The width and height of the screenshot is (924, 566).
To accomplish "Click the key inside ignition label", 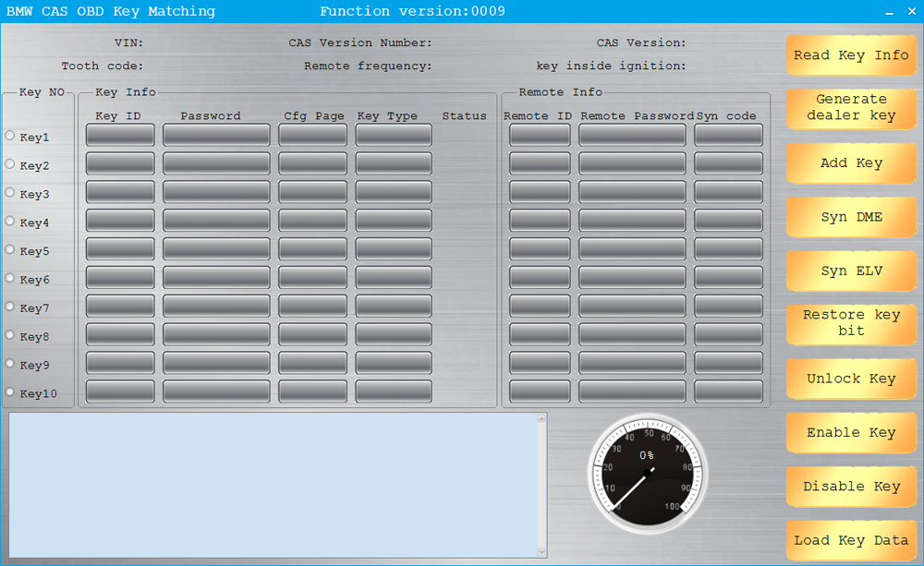I will click(611, 66).
